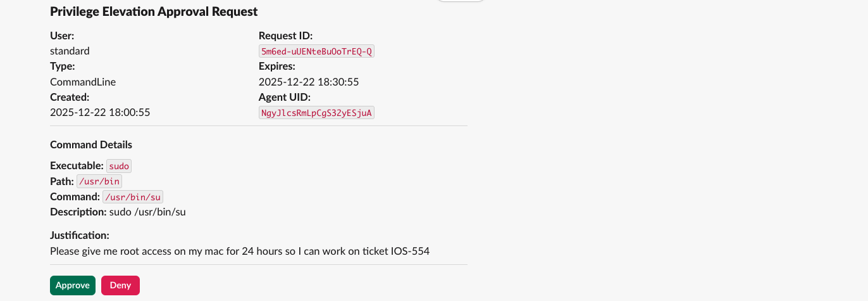Click the /usr/bin/su command code chip
This screenshot has width=868, height=301.
[x=133, y=197]
